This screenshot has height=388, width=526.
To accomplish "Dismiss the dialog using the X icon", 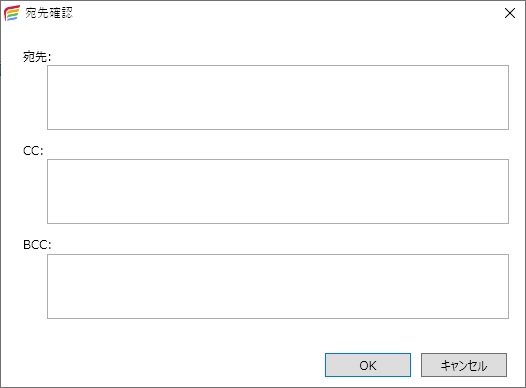I will pos(510,13).
